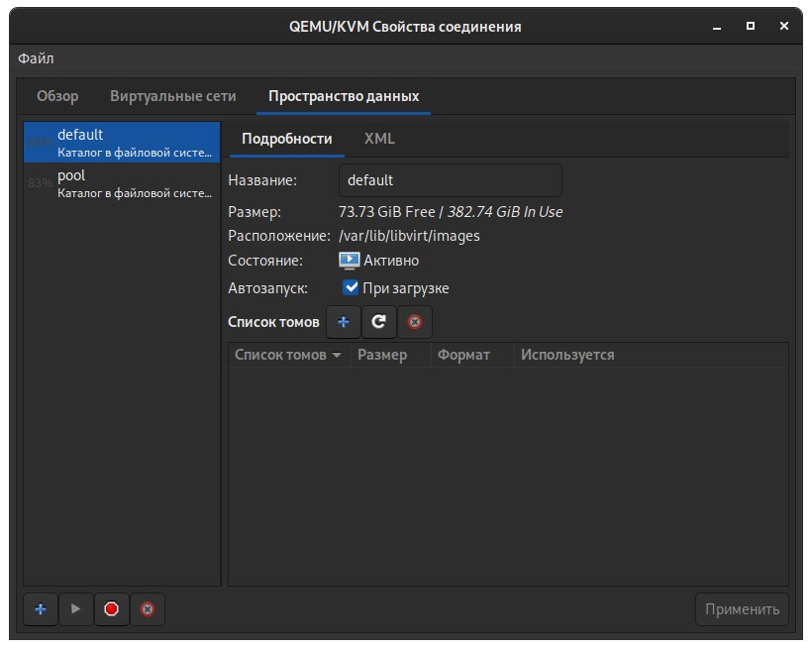The width and height of the screenshot is (812, 649).
Task: Delete the selected volume
Action: tap(415, 322)
